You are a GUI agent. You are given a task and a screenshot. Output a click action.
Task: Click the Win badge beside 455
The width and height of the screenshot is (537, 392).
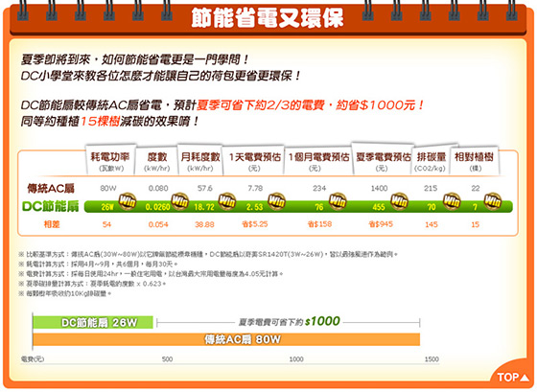pyautogui.click(x=399, y=201)
